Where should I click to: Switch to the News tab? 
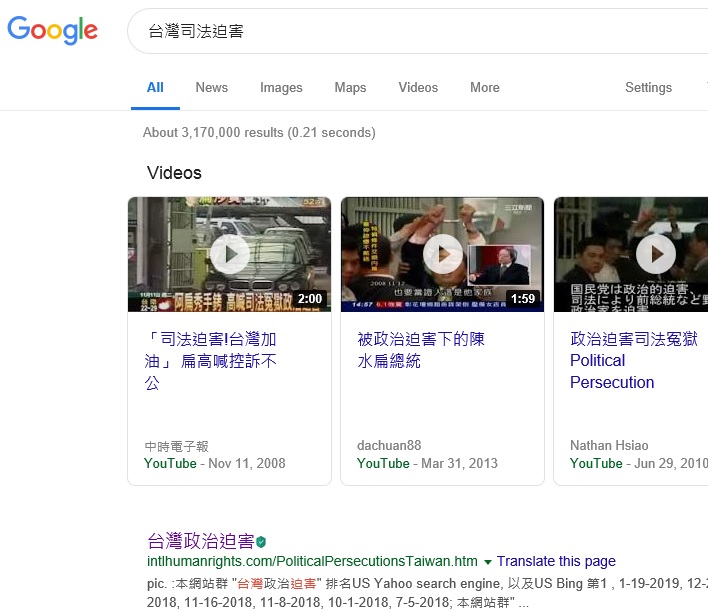coord(211,87)
